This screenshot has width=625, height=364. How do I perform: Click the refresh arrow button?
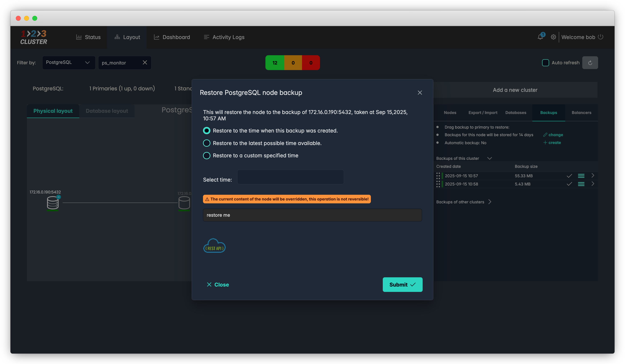pos(590,63)
